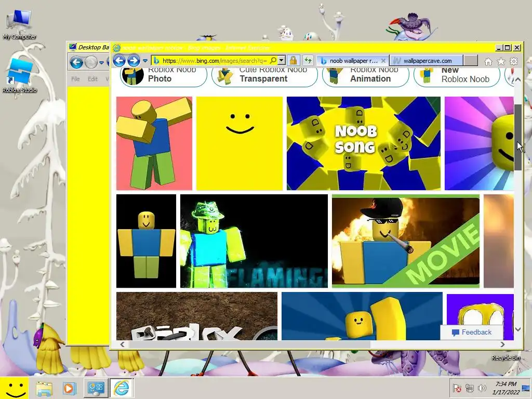Open the volume speaker tray icon
Viewport: 532px width, 399px height.
pyautogui.click(x=482, y=388)
